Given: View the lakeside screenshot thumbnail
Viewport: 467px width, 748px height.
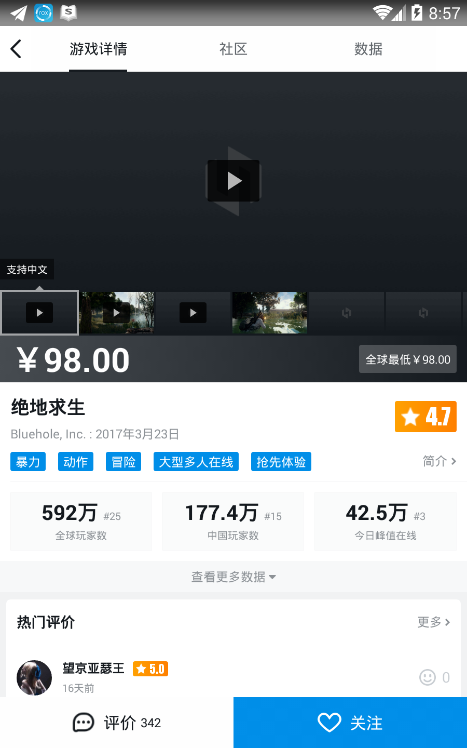Looking at the screenshot, I should [x=270, y=312].
